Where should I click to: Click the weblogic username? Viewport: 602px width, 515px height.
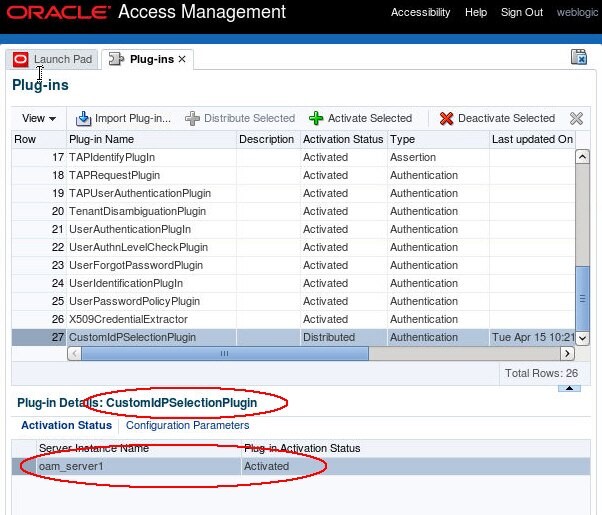(x=577, y=12)
